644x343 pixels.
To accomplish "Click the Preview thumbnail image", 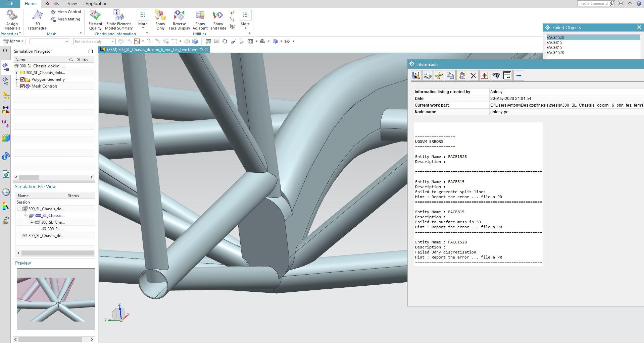I will coord(56,299).
